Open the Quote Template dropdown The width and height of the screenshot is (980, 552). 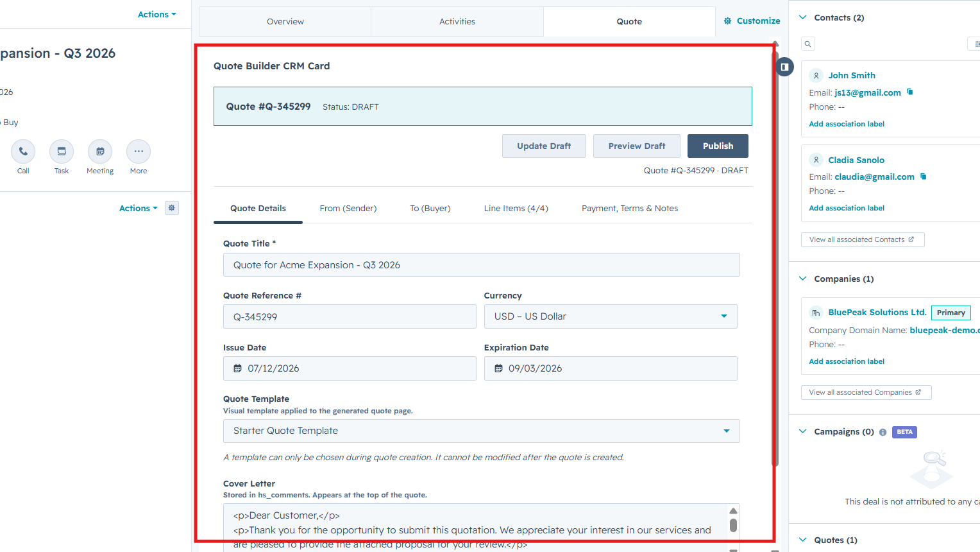pyautogui.click(x=482, y=431)
